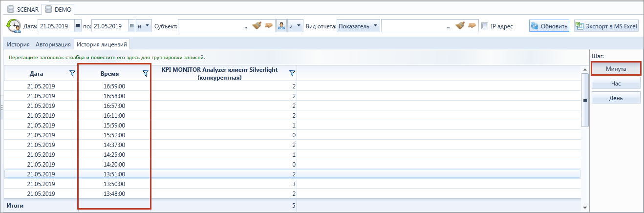Open the 'и' dropdown after the user icon
This screenshot has width=644, height=213.
(296, 26)
